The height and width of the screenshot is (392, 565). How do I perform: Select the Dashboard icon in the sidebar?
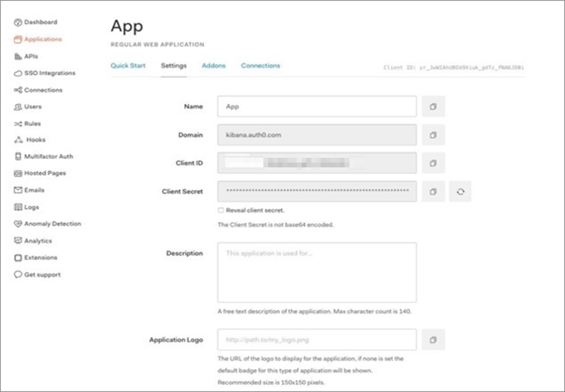click(x=18, y=22)
